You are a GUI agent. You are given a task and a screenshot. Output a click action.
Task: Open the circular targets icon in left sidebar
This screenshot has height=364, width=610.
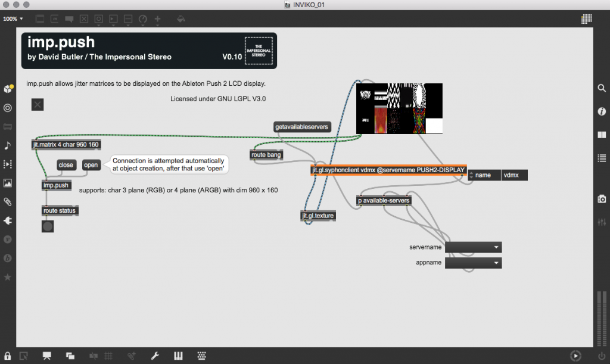pyautogui.click(x=7, y=108)
